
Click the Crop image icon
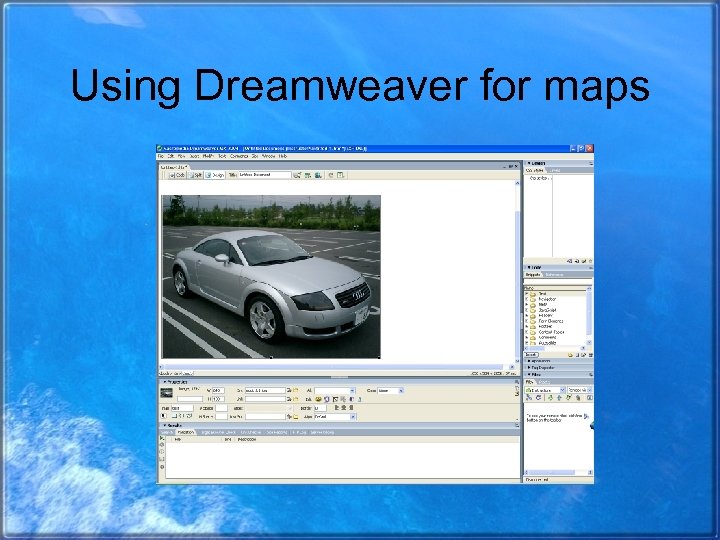click(x=335, y=399)
